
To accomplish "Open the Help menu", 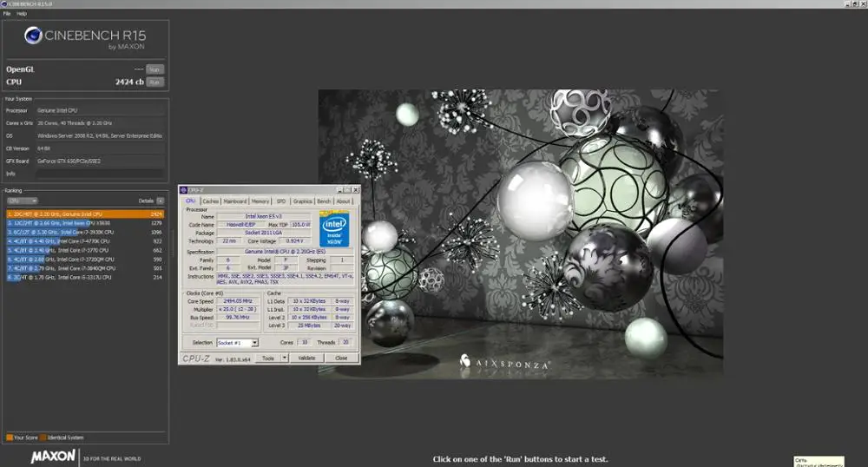I will [22, 14].
